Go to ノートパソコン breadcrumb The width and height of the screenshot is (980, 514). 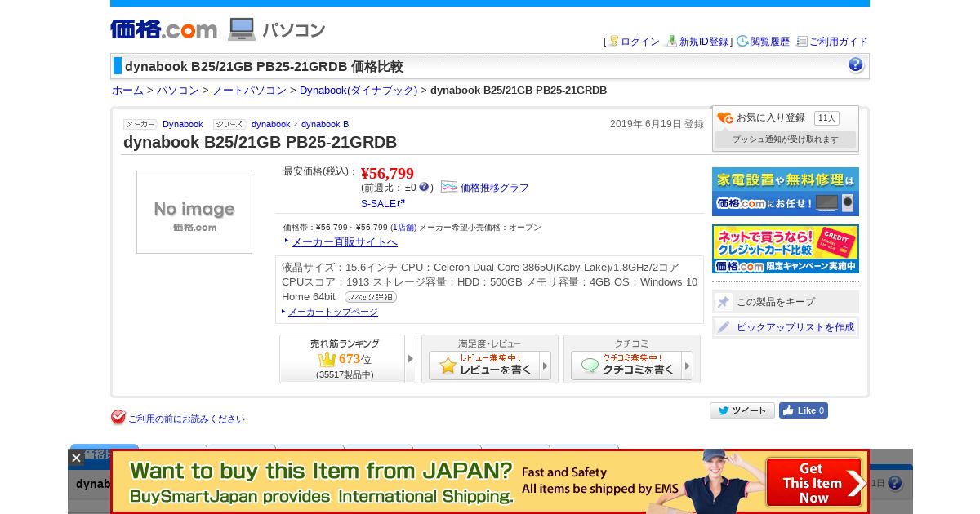coord(249,91)
